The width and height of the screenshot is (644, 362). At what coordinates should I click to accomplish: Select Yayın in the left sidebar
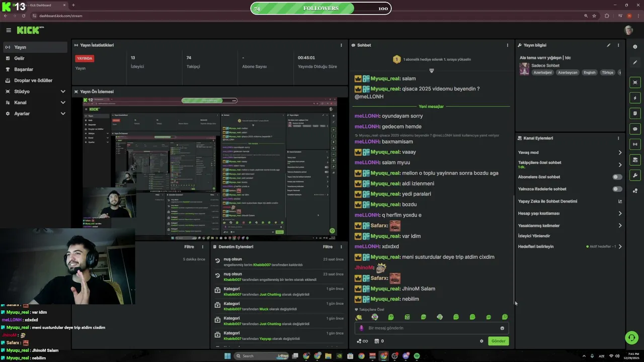pos(34,47)
